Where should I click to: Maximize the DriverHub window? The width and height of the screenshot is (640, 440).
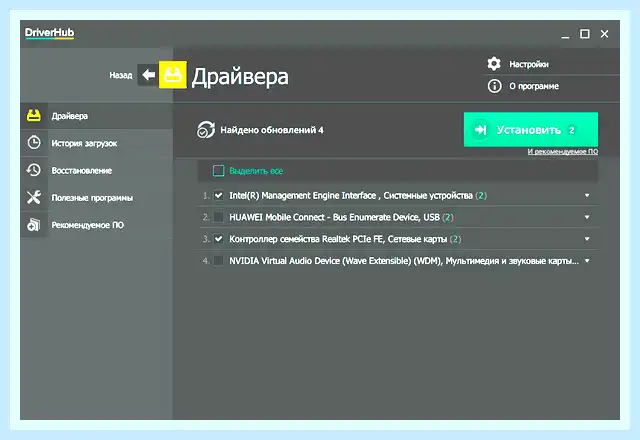coord(584,34)
